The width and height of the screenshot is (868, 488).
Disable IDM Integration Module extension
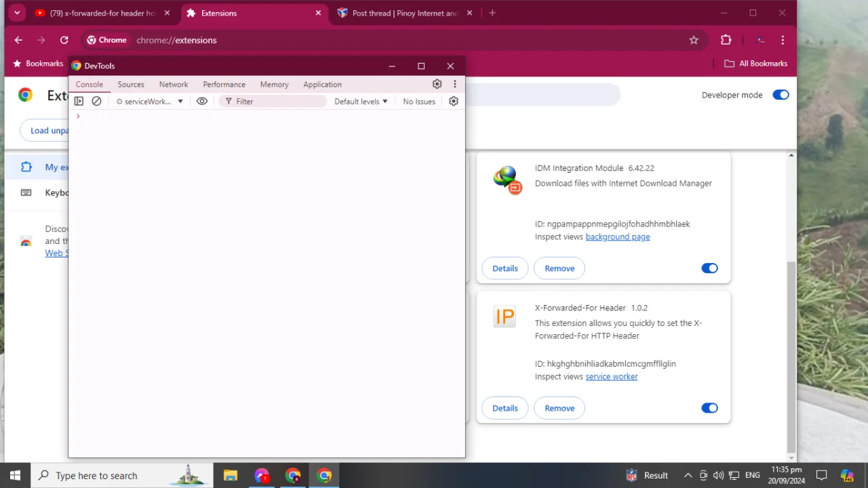coord(709,268)
